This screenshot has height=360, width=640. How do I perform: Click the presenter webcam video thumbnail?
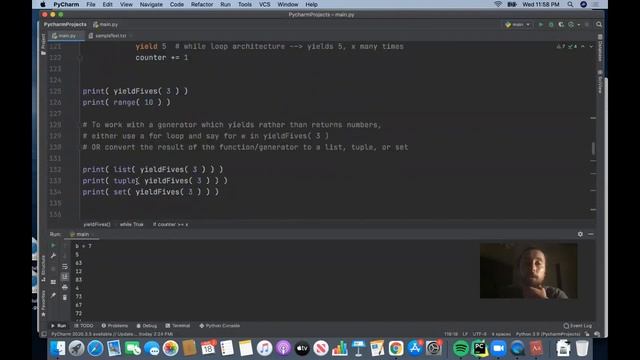coord(529,271)
